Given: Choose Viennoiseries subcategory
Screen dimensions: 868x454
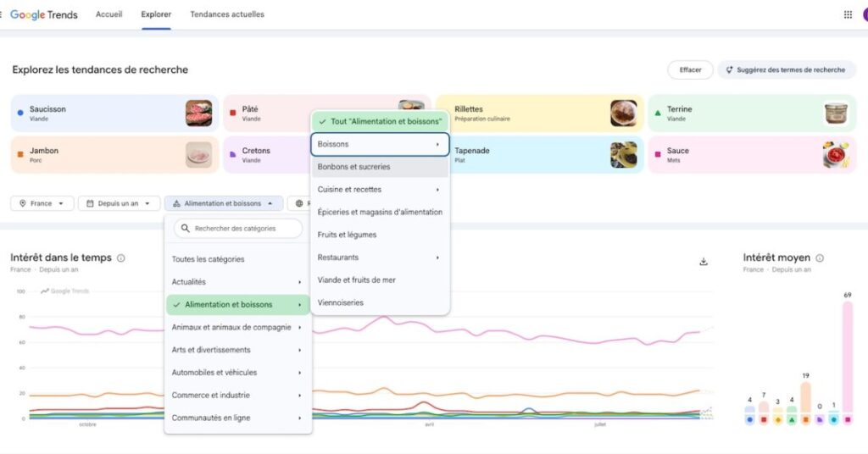Looking at the screenshot, I should tap(380, 303).
